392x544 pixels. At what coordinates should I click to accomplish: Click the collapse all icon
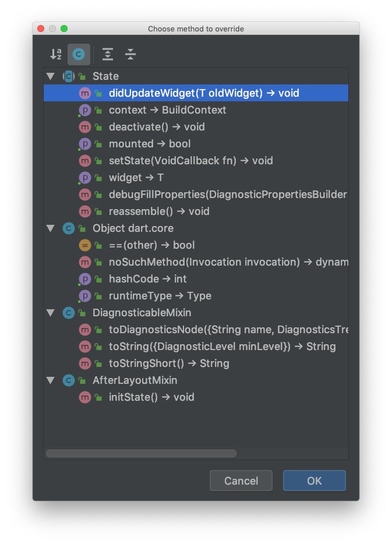tap(130, 54)
